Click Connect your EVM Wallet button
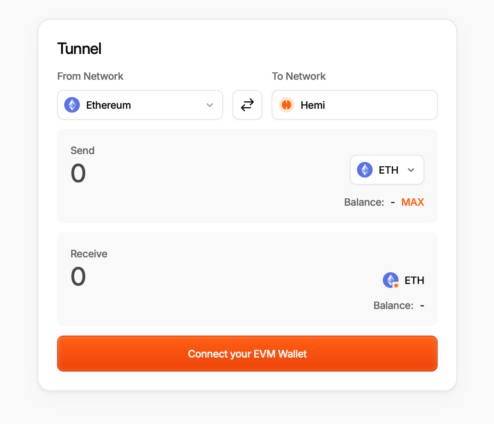494x424 pixels. point(247,354)
